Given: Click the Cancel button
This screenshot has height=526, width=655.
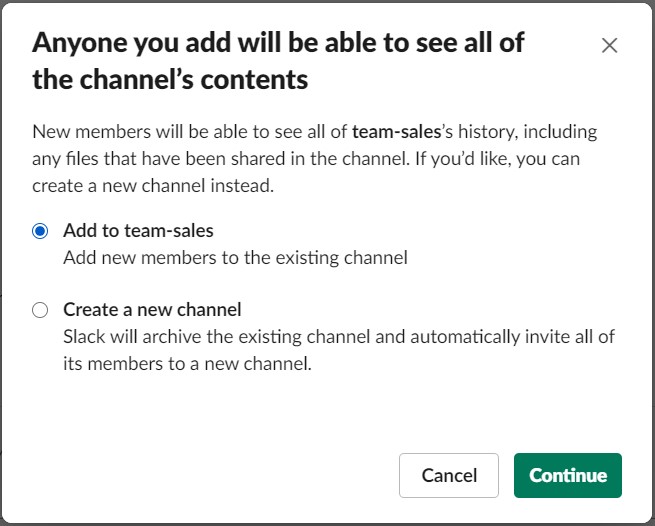Looking at the screenshot, I should (449, 475).
